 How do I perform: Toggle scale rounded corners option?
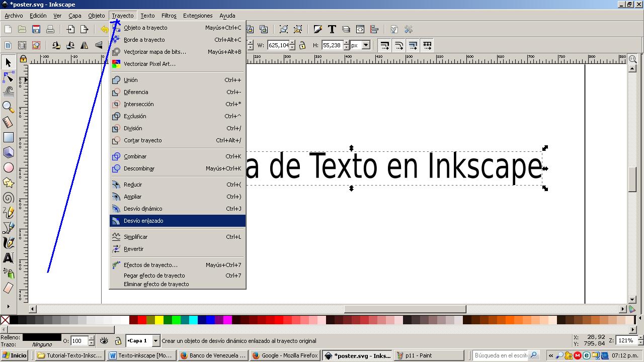pos(398,45)
